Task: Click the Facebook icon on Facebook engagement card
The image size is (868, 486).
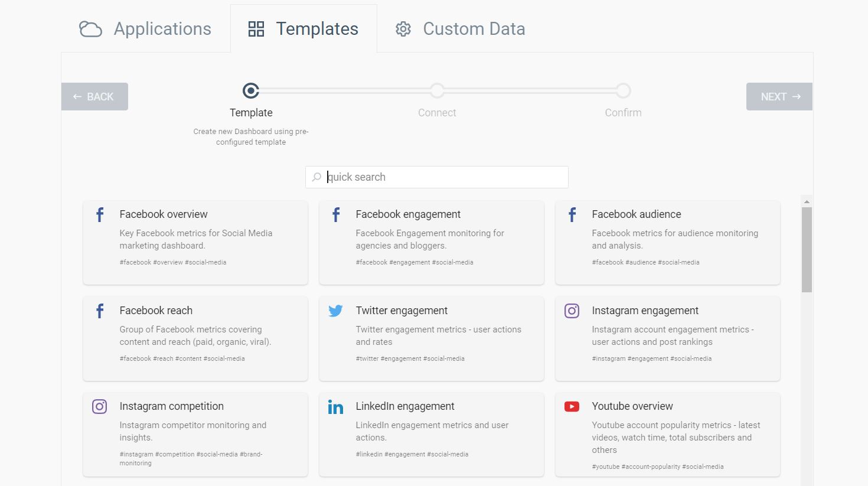Action: (x=336, y=214)
